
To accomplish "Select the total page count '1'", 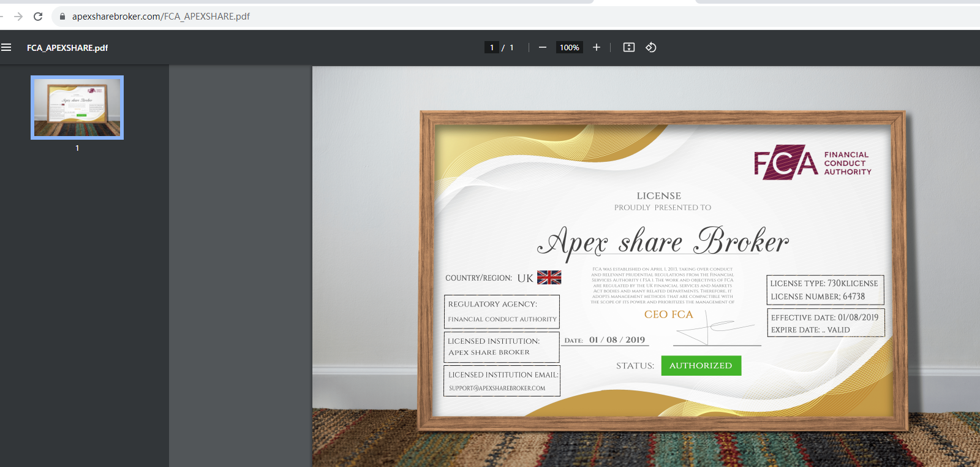I will 512,48.
